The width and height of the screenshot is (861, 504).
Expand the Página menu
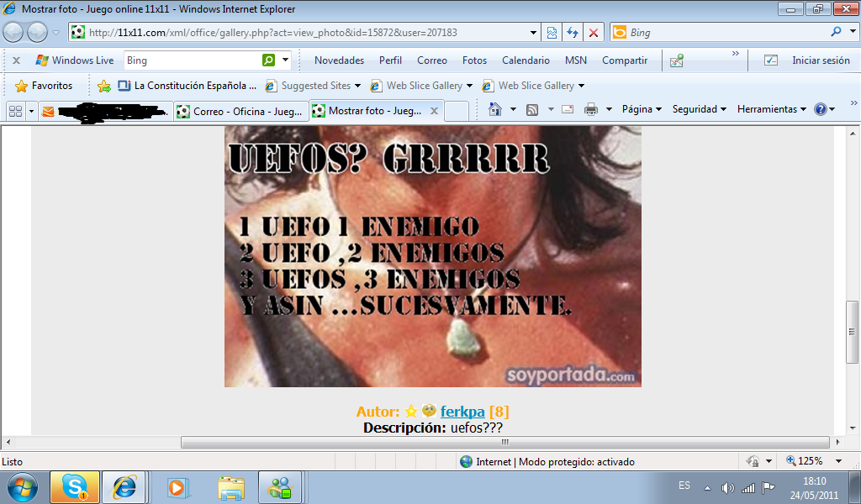(x=642, y=109)
